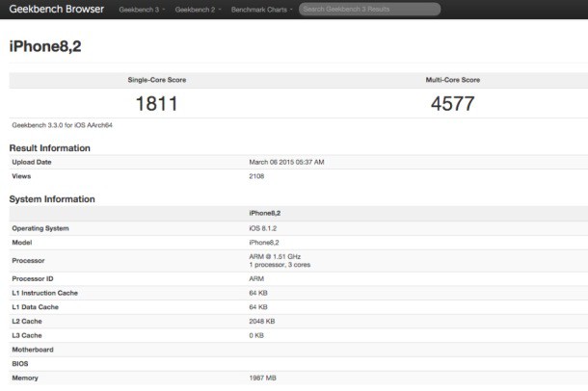This screenshot has height=391, width=588.
Task: Select the Motherboard label
Action: [33, 350]
